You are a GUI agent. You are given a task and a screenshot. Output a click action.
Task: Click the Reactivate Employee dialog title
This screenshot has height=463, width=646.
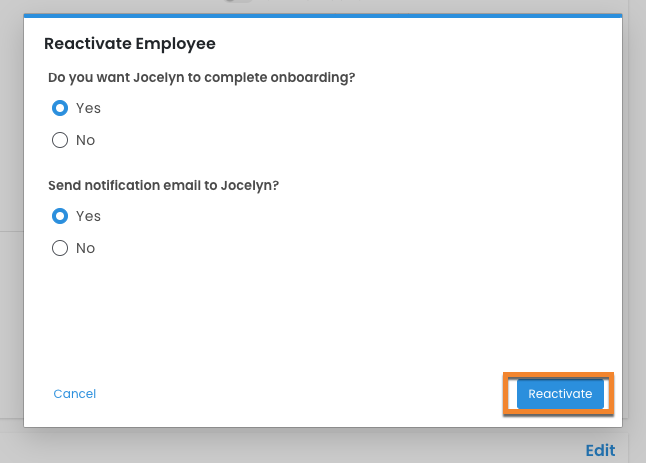click(x=130, y=44)
